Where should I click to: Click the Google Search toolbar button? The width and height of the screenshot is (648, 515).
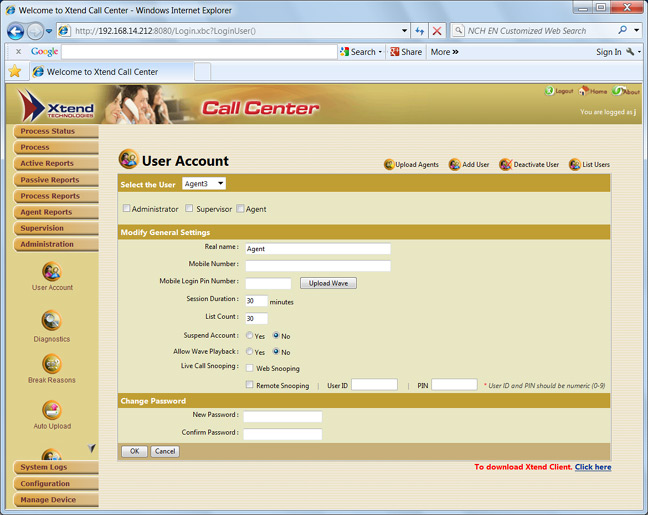(358, 52)
